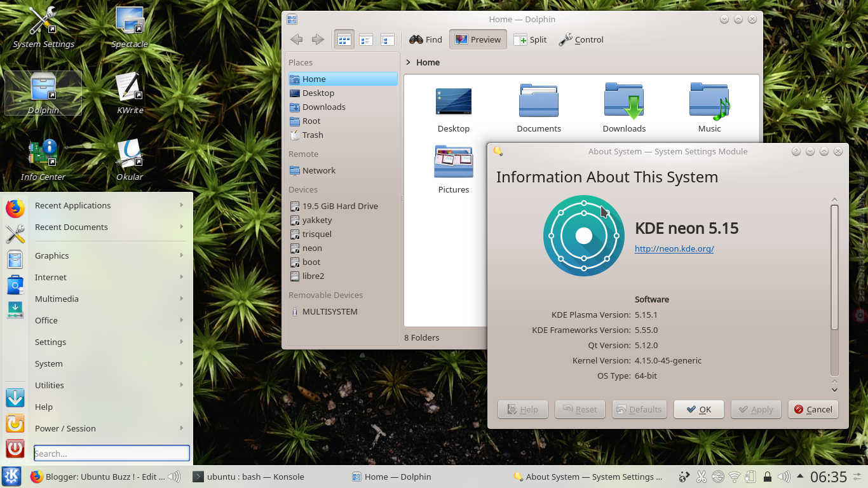Open trisquel device in Places
This screenshot has height=488, width=868.
tap(342, 234)
